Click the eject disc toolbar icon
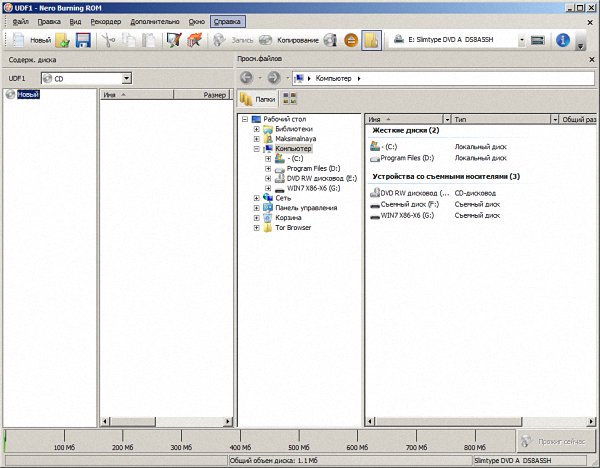600x468 pixels. coord(351,41)
